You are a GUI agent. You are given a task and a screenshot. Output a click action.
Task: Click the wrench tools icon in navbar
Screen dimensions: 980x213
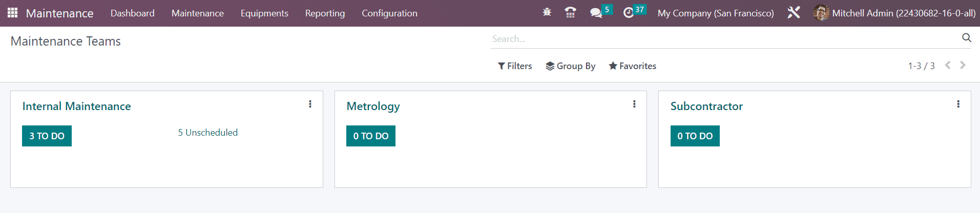click(x=794, y=12)
